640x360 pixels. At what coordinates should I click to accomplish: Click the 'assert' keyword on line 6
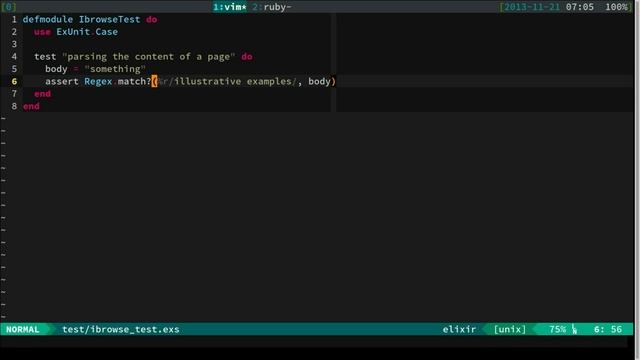pos(62,81)
